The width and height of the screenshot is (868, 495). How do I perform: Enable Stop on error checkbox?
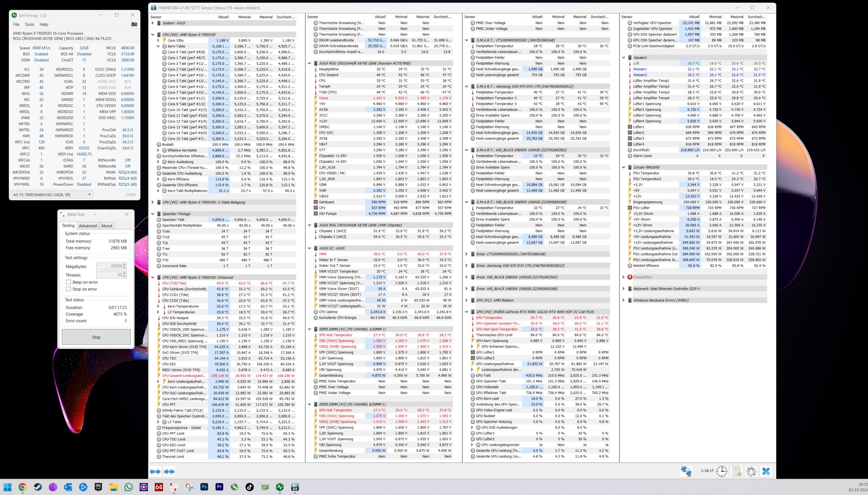point(68,289)
